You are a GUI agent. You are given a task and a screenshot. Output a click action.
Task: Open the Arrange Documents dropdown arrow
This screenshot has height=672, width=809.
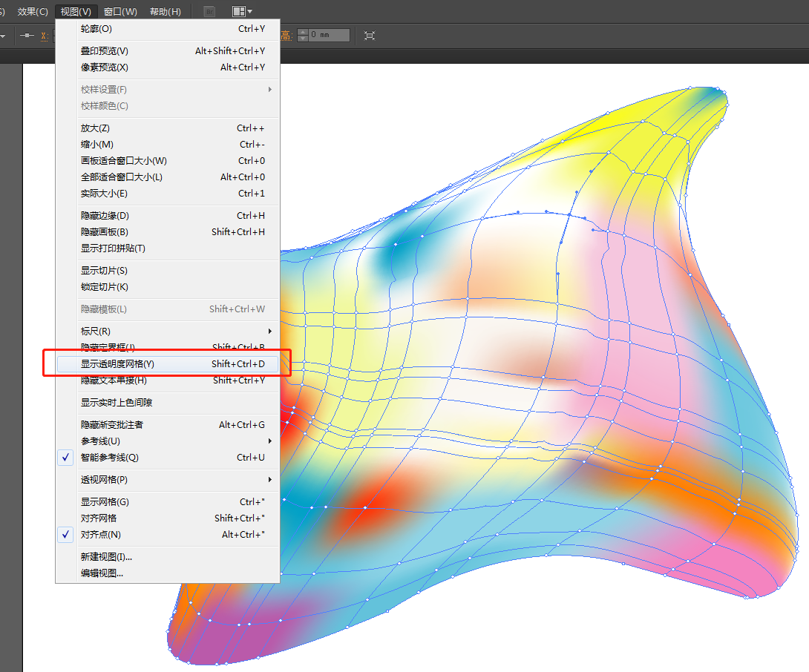pos(249,11)
